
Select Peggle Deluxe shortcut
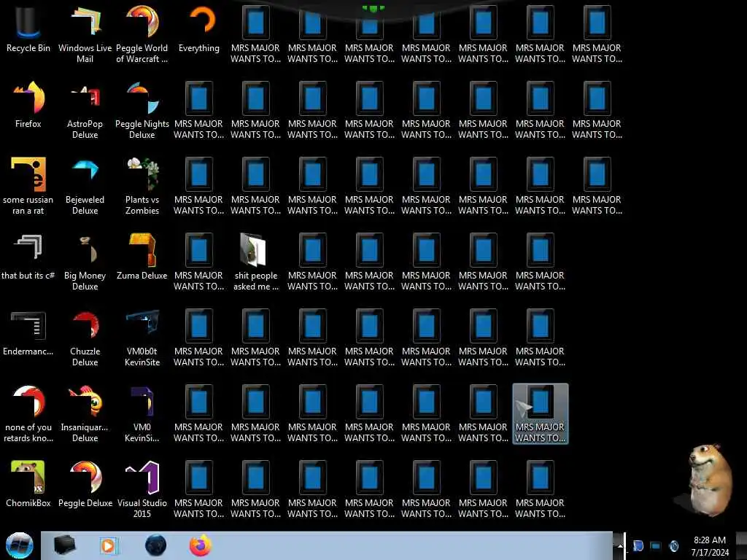point(85,485)
